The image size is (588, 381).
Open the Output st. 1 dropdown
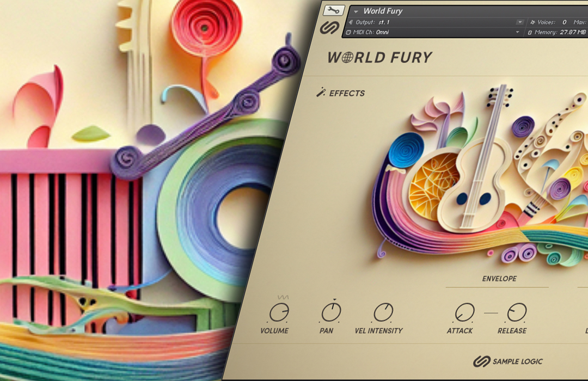(x=519, y=22)
